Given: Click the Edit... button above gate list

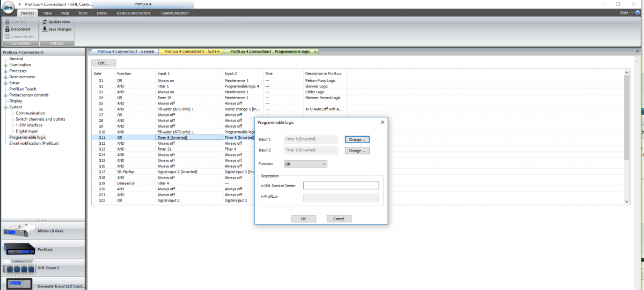Looking at the screenshot, I should pos(103,63).
